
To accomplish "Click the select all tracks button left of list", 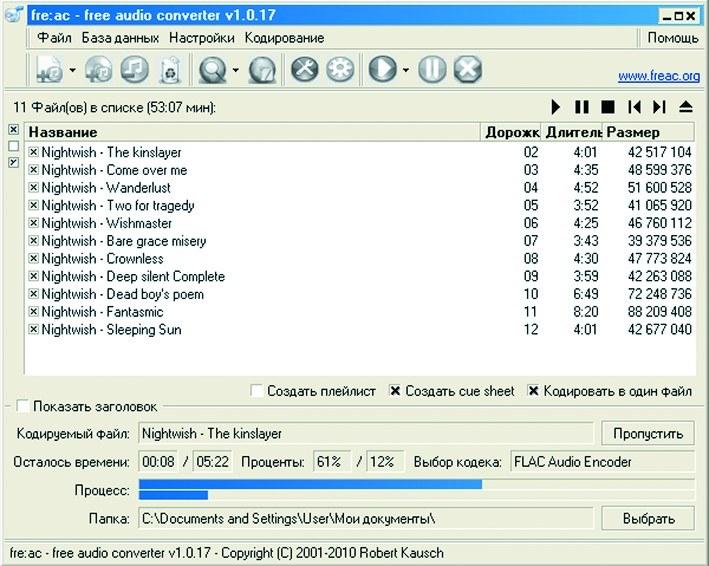I will click(14, 130).
